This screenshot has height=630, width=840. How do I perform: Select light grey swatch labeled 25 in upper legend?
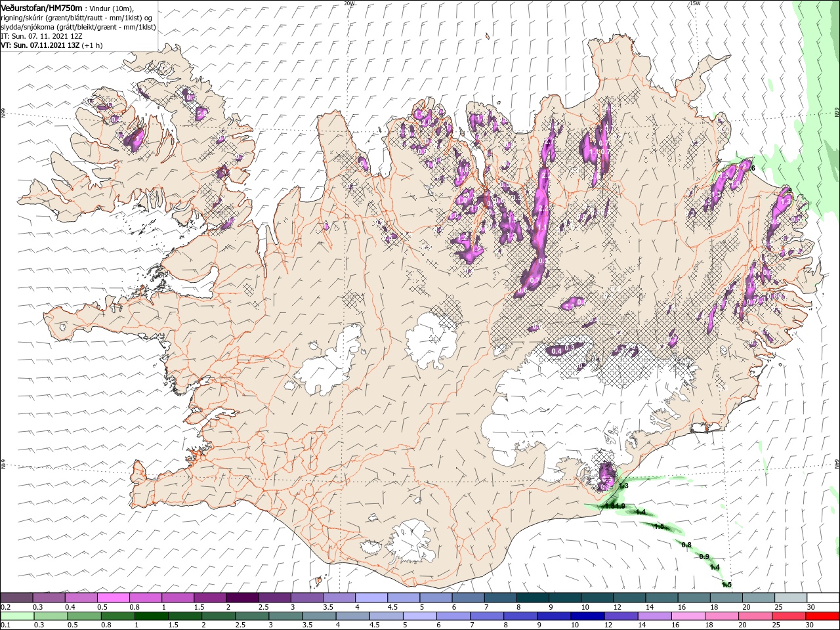(x=790, y=598)
